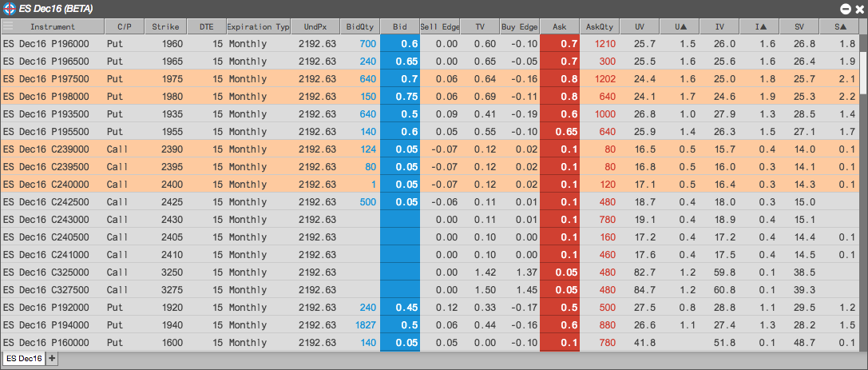
Task: Click TV value 1.42
Action: coord(486,273)
